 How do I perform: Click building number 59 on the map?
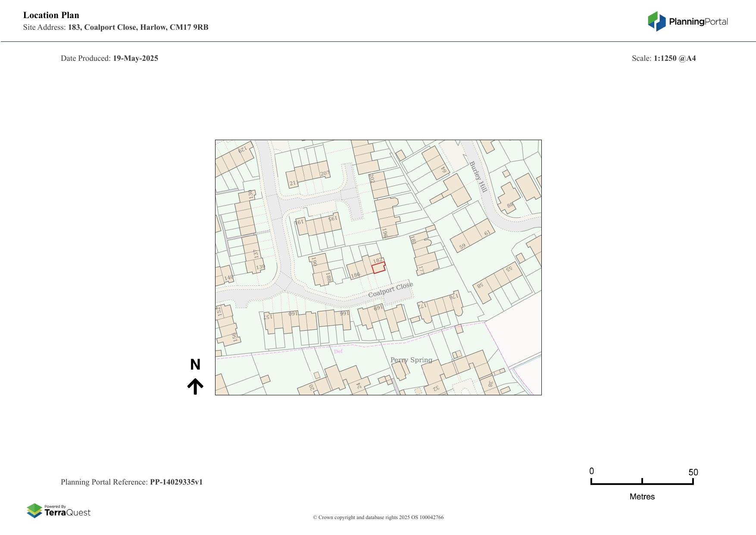[462, 247]
